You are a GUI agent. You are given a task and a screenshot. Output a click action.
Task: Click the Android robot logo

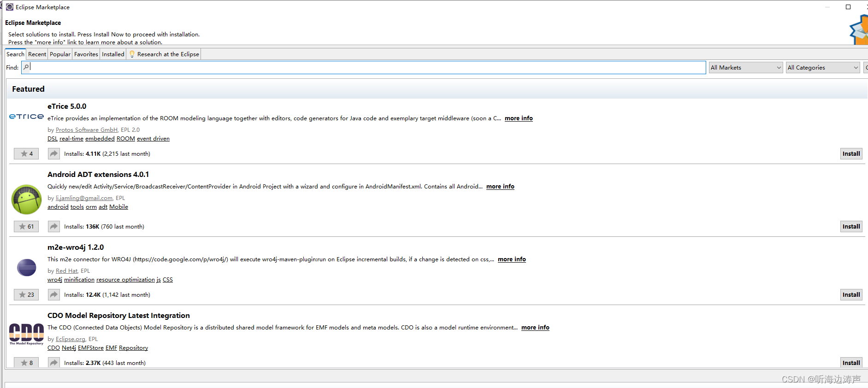pos(26,200)
